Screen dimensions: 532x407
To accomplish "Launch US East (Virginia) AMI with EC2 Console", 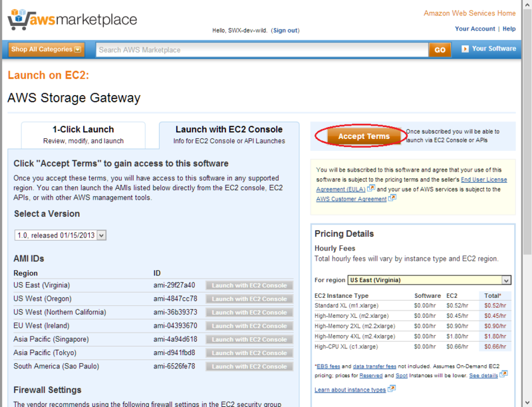I will point(249,285).
